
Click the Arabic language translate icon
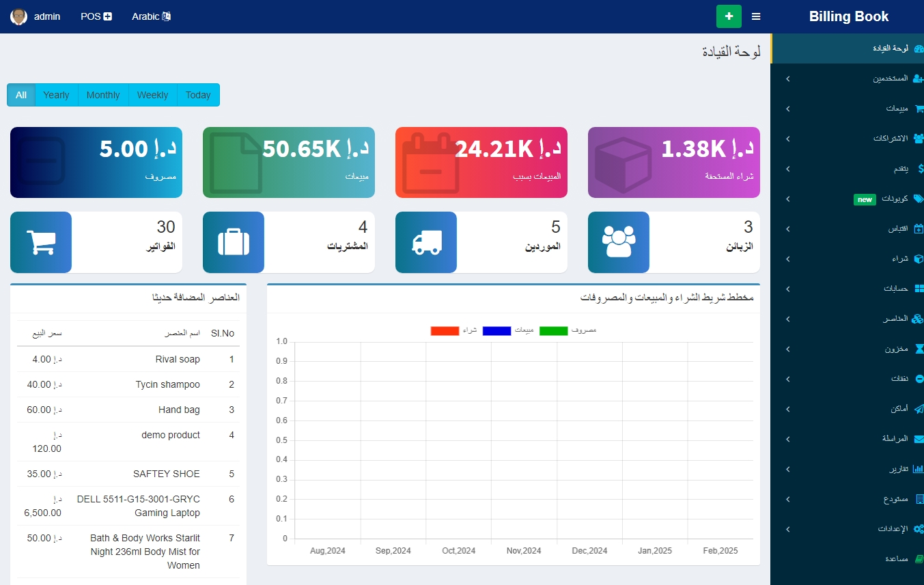pos(166,16)
